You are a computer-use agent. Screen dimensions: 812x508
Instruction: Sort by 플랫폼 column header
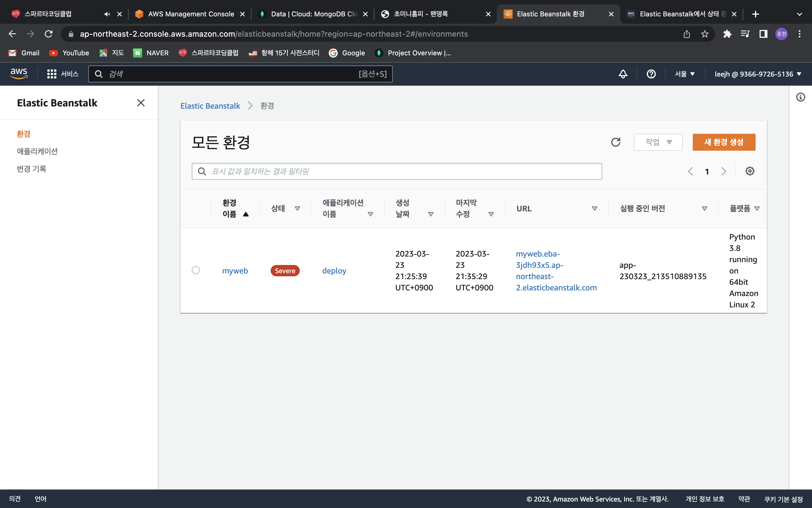pyautogui.click(x=745, y=209)
